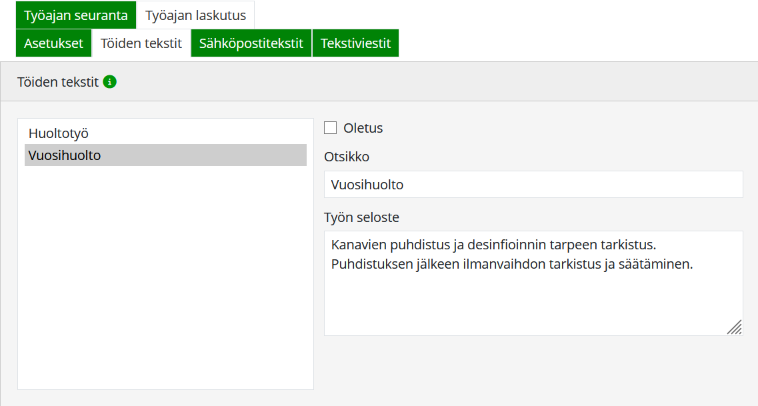Switch to the Tekstiviestit sub-tab
Screen dimensions: 758x406
pyautogui.click(x=356, y=43)
